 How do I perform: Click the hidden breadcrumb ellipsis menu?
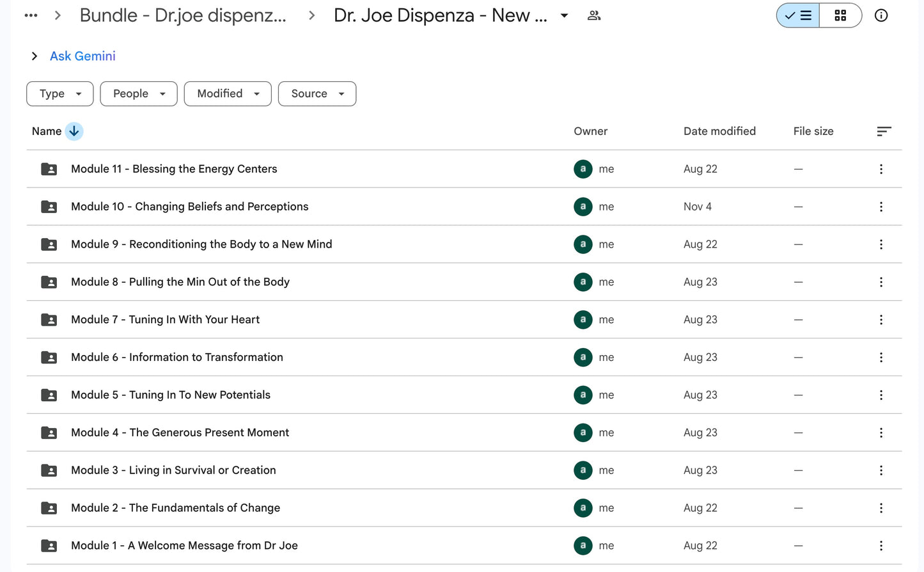point(31,15)
